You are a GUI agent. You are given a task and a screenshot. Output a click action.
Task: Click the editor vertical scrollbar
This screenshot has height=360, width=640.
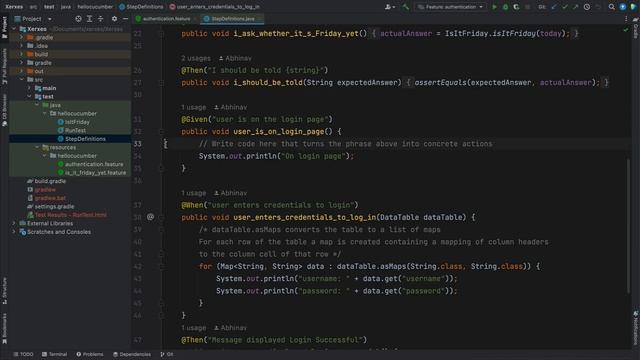[629, 225]
